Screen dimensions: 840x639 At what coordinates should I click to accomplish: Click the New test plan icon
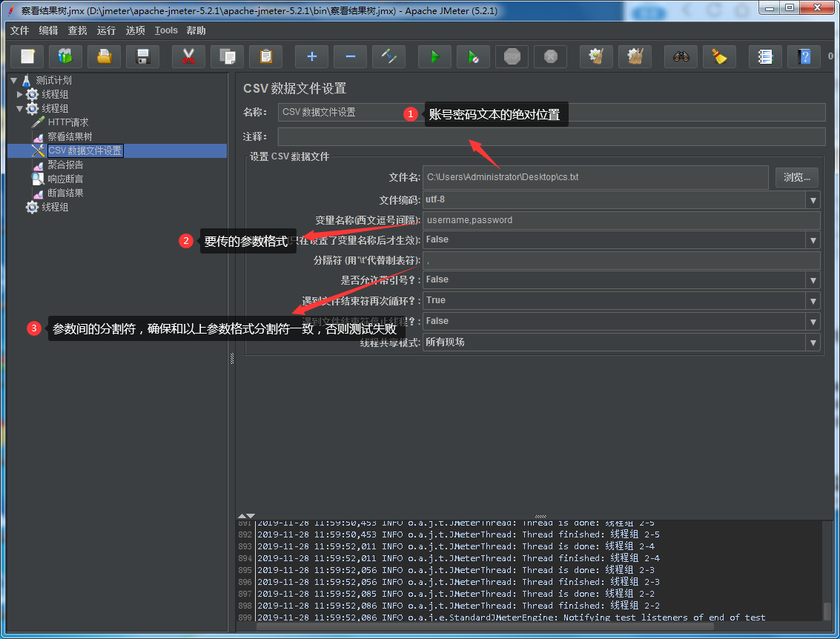[27, 56]
